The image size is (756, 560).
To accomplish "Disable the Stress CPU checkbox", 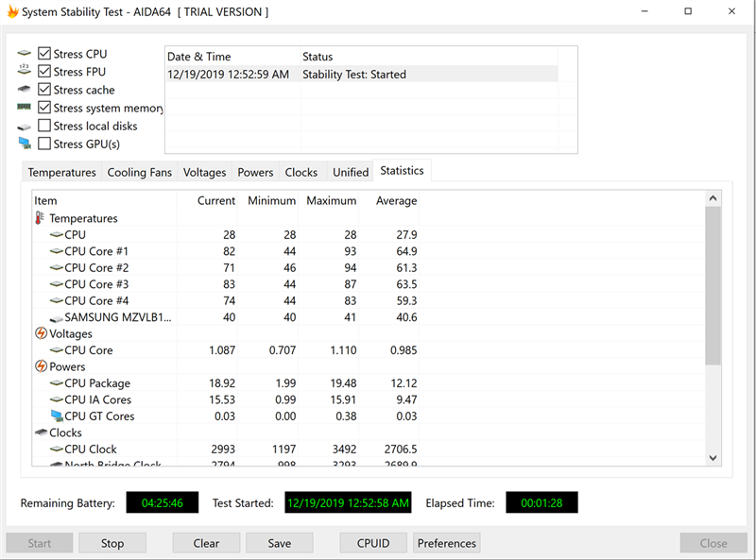I will point(44,54).
